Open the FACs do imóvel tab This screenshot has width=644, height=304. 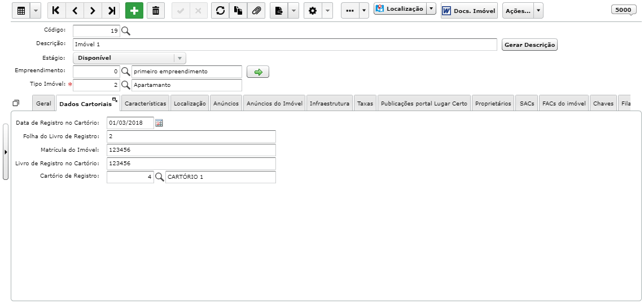[x=564, y=103]
